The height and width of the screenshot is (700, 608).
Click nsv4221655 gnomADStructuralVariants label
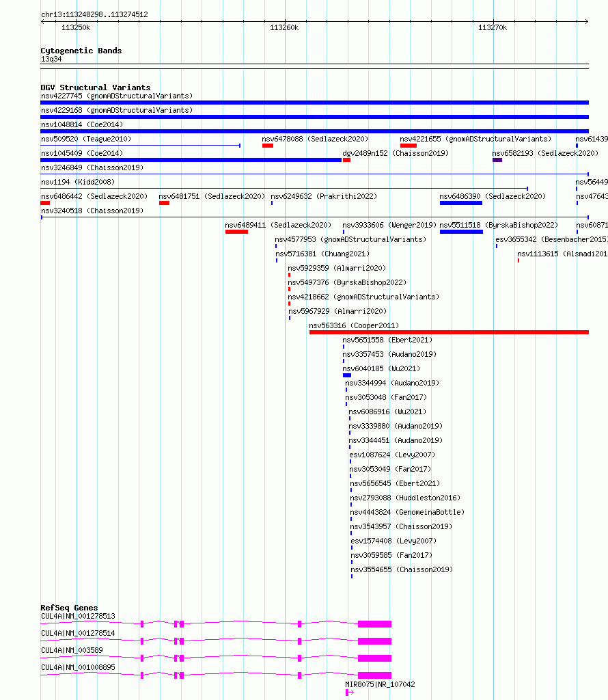(475, 139)
